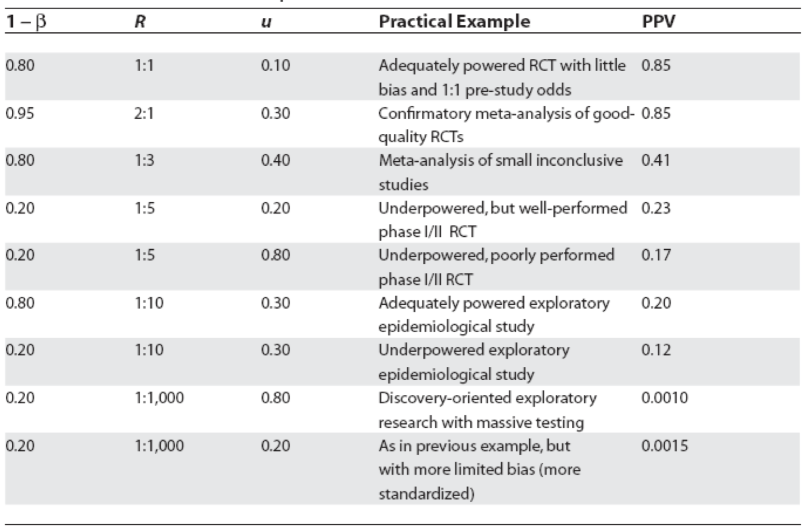Click the PPV column header
This screenshot has height=532, width=811.
(658, 22)
